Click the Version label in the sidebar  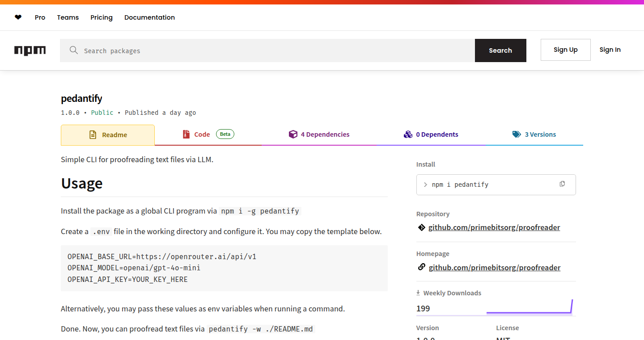428,328
